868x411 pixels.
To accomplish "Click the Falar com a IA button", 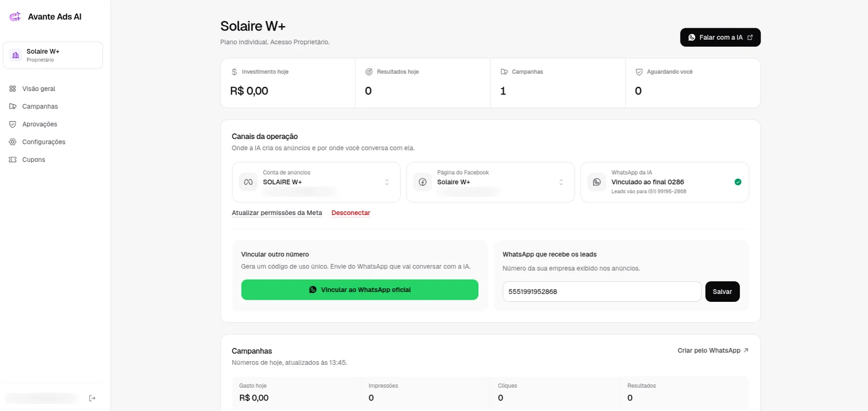I will [720, 37].
